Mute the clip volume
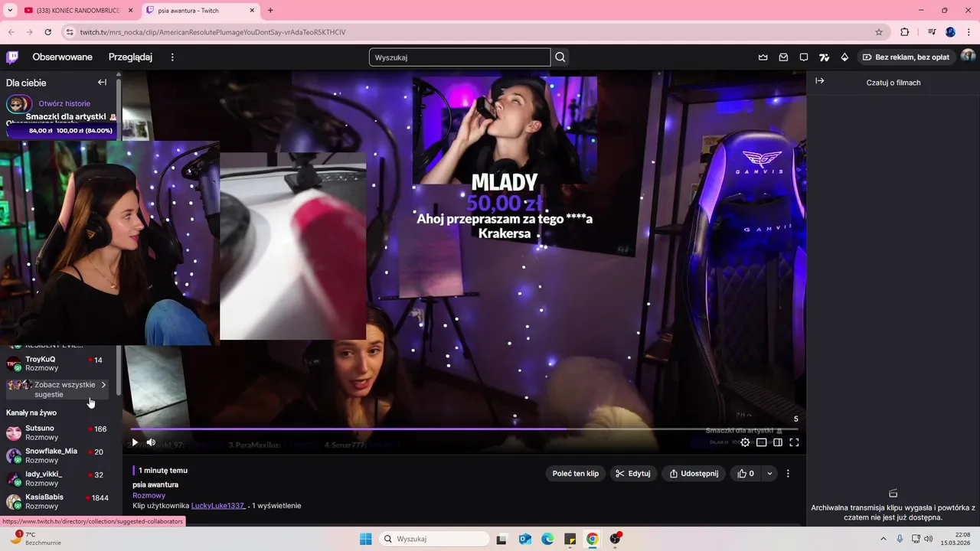Image resolution: width=980 pixels, height=551 pixels. coord(151,442)
